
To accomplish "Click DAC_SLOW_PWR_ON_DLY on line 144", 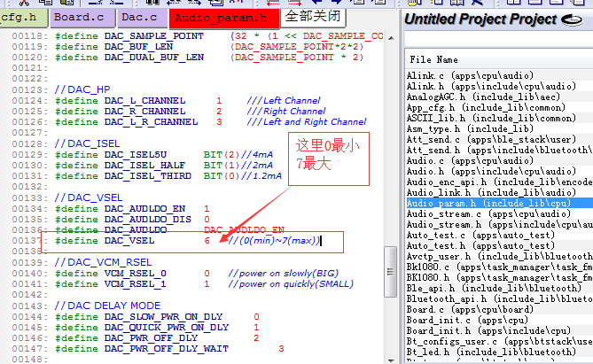I will (x=163, y=317).
